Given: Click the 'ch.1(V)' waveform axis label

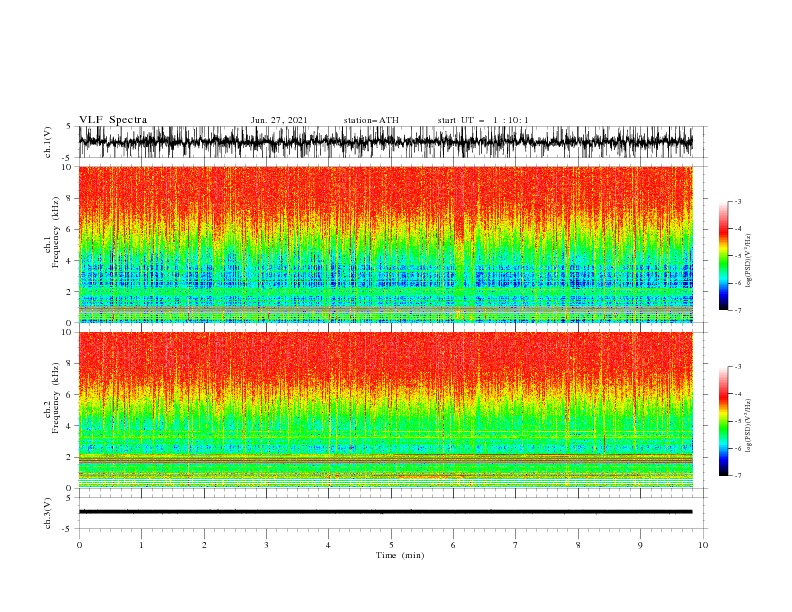Looking at the screenshot, I should click(x=48, y=142).
